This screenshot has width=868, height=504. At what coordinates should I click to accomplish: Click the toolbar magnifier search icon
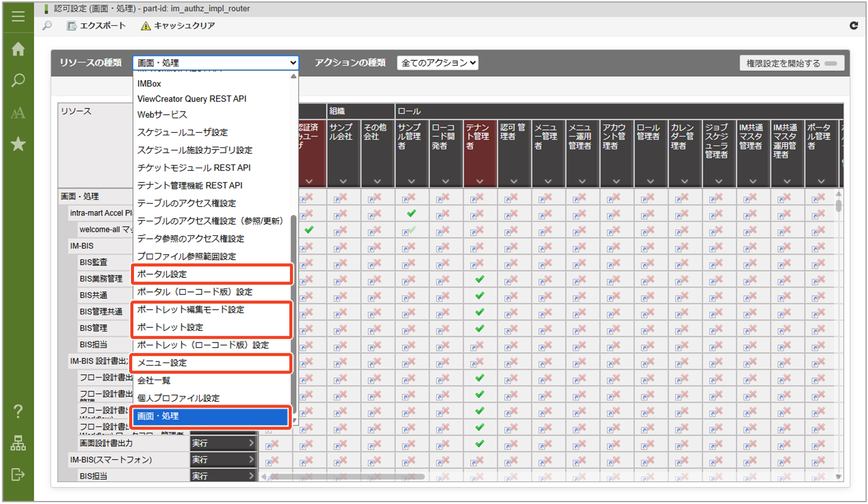[48, 26]
